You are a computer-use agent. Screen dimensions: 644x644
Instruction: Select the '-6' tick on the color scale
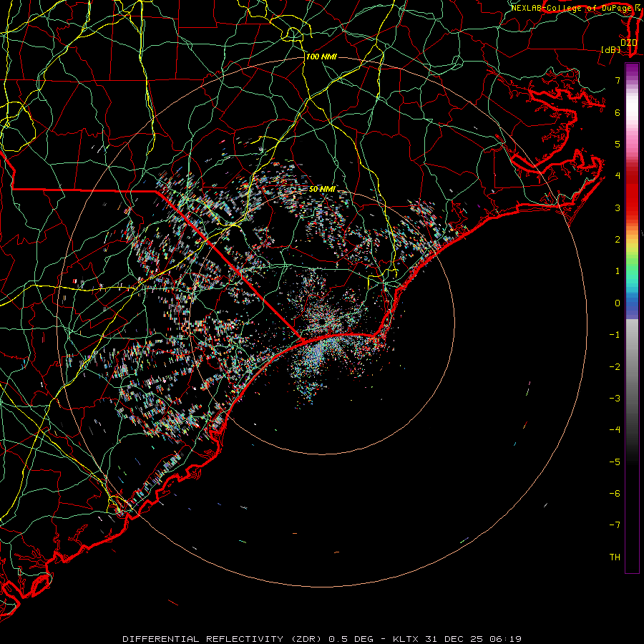pos(615,494)
